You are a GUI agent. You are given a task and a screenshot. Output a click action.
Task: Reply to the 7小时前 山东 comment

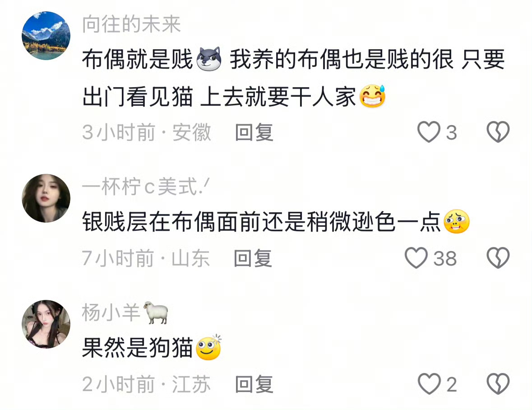(253, 258)
